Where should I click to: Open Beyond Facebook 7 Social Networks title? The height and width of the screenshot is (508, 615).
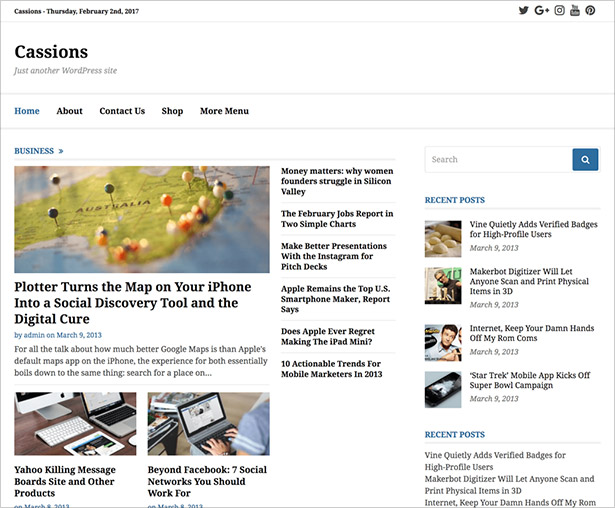tap(207, 481)
